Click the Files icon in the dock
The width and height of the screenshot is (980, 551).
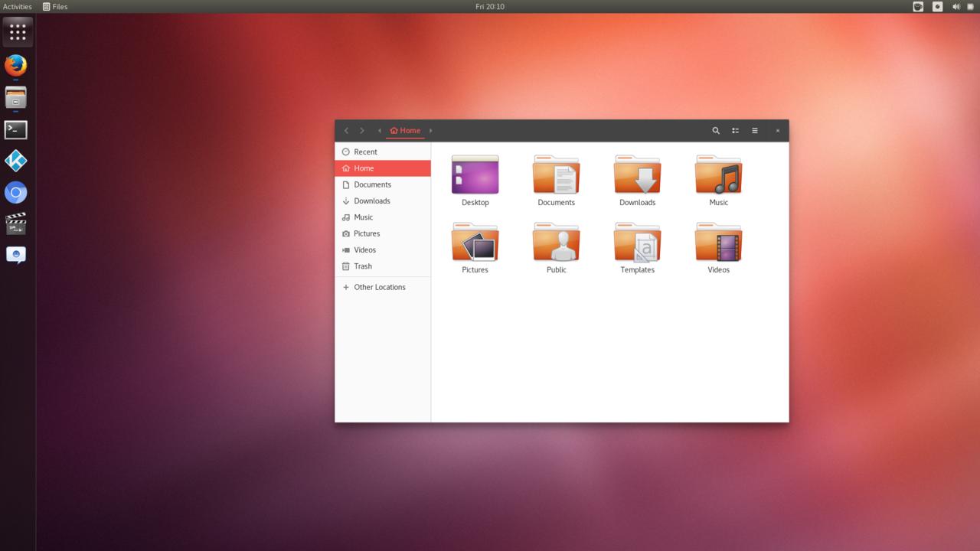click(16, 97)
